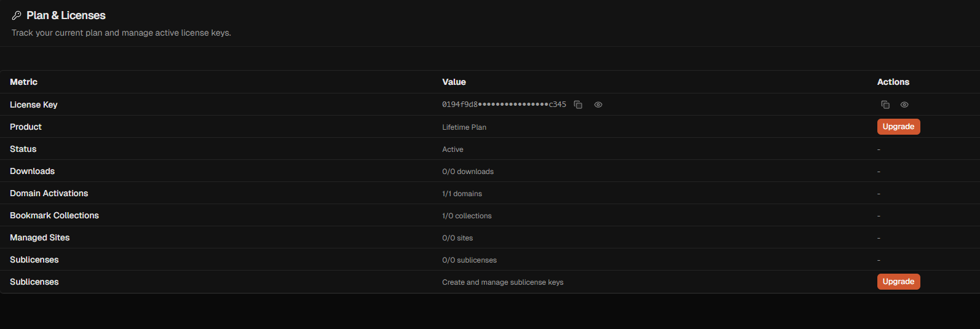Click Upgrade for sublicense keys
This screenshot has height=329, width=980.
point(898,282)
